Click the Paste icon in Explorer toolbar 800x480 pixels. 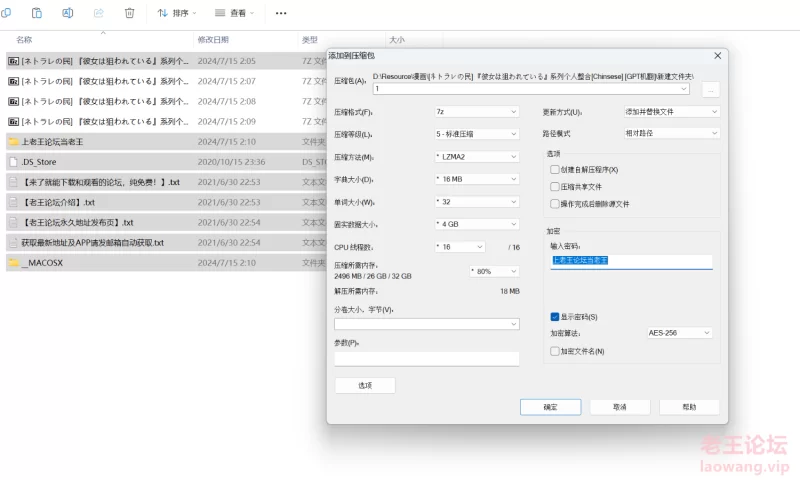37,13
